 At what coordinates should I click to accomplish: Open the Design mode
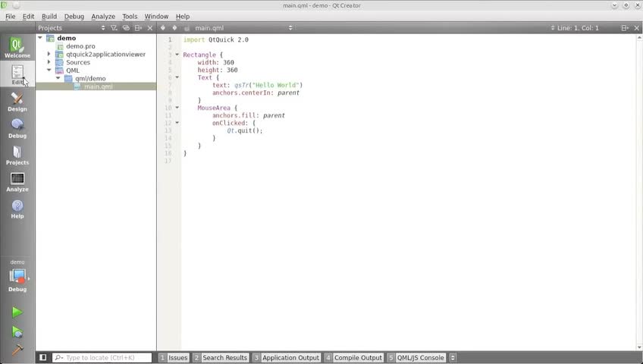[17, 102]
